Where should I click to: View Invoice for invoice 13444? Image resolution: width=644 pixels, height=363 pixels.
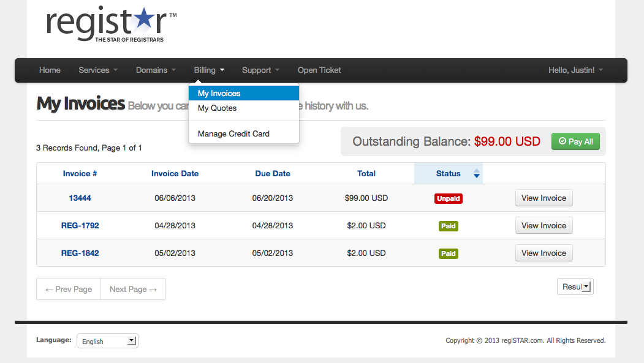(544, 198)
